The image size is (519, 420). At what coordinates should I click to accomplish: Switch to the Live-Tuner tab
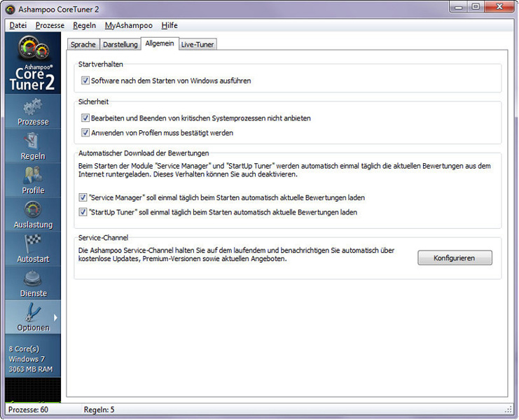(x=198, y=44)
